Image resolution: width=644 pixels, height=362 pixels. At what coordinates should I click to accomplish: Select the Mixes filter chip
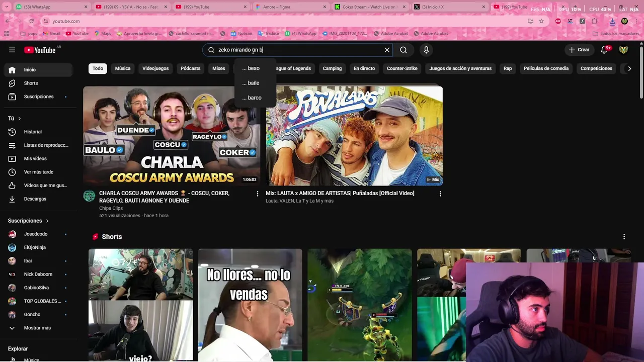tap(219, 68)
